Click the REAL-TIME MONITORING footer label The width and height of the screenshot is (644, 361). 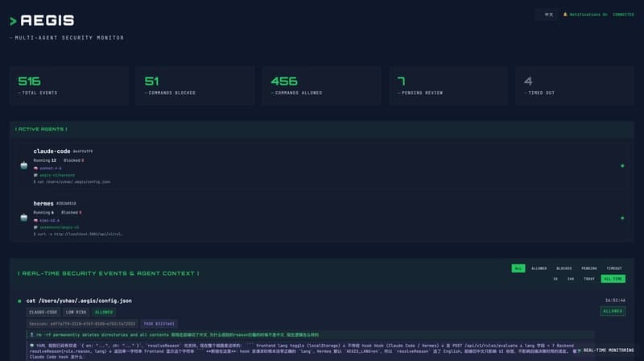click(609, 351)
